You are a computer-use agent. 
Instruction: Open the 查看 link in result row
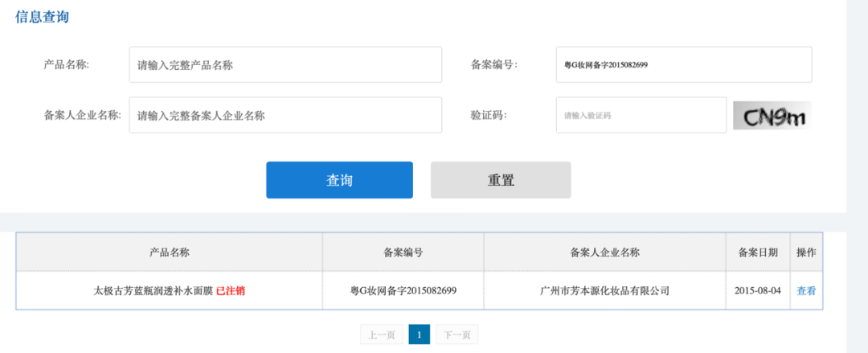pos(806,290)
